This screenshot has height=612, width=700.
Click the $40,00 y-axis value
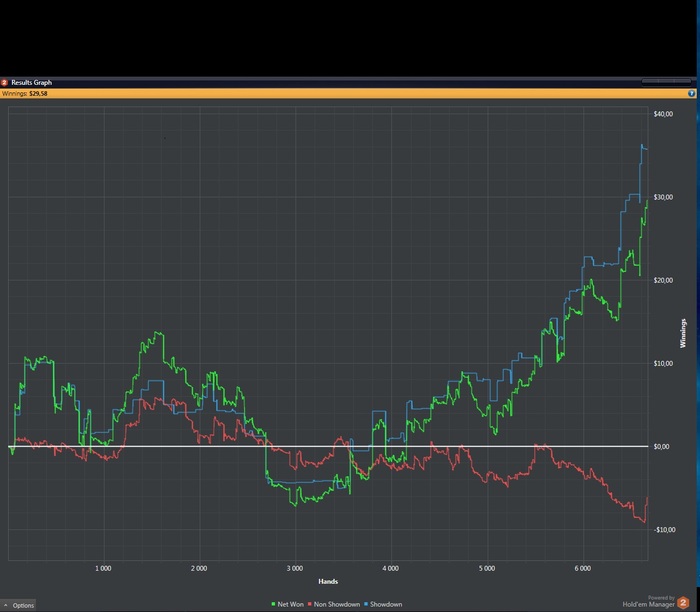coord(663,114)
